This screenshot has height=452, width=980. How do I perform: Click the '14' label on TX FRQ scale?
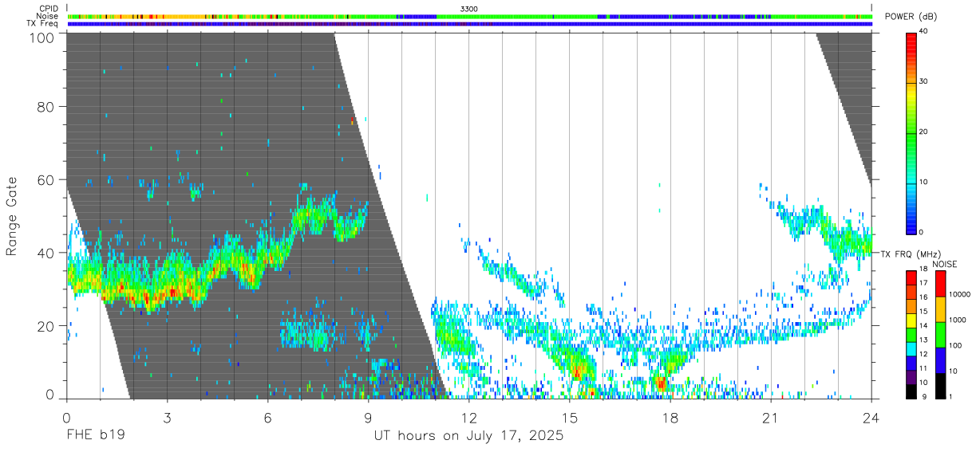point(923,326)
